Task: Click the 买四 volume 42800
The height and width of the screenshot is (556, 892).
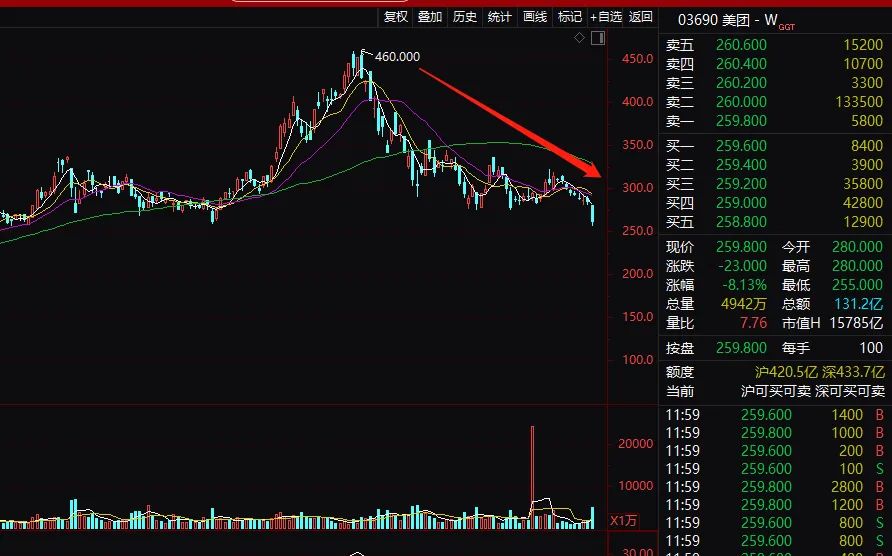Action: click(x=863, y=203)
